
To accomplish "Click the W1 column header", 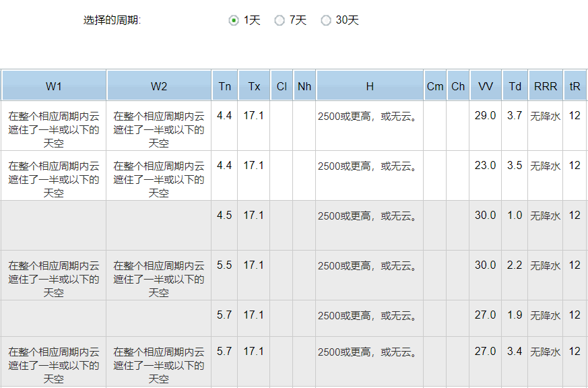I will coord(54,86).
